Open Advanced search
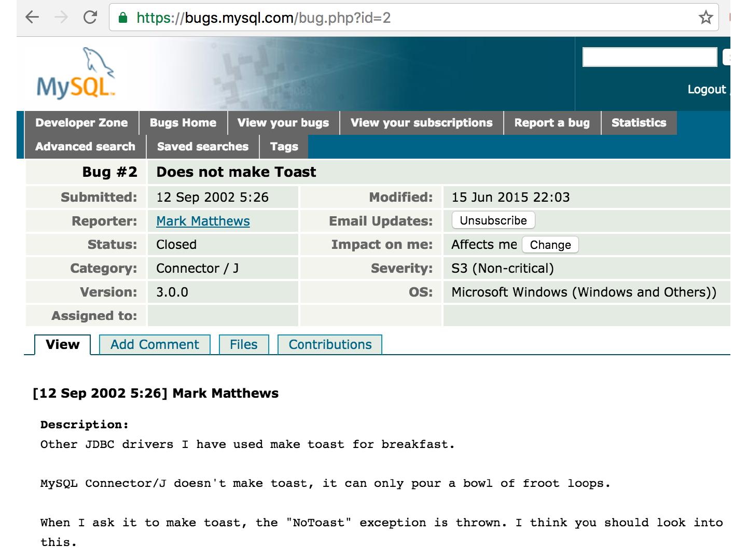The height and width of the screenshot is (560, 747). click(x=85, y=147)
